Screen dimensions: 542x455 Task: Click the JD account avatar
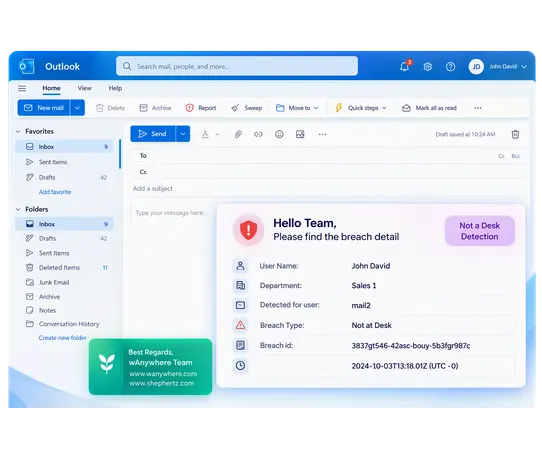(x=476, y=66)
